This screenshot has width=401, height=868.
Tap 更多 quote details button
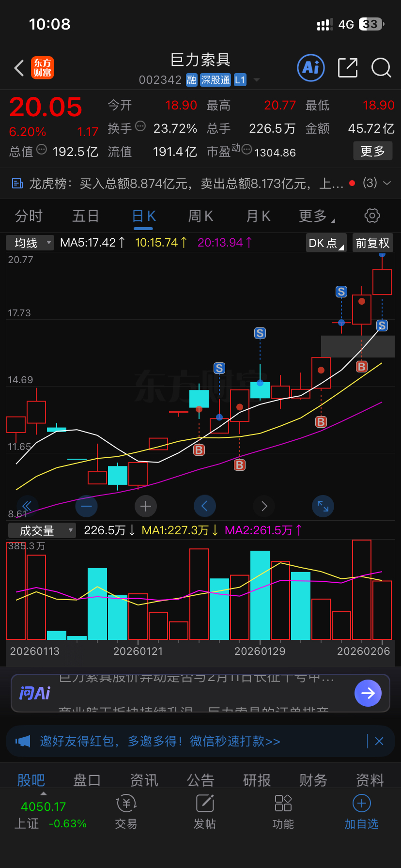click(x=372, y=151)
